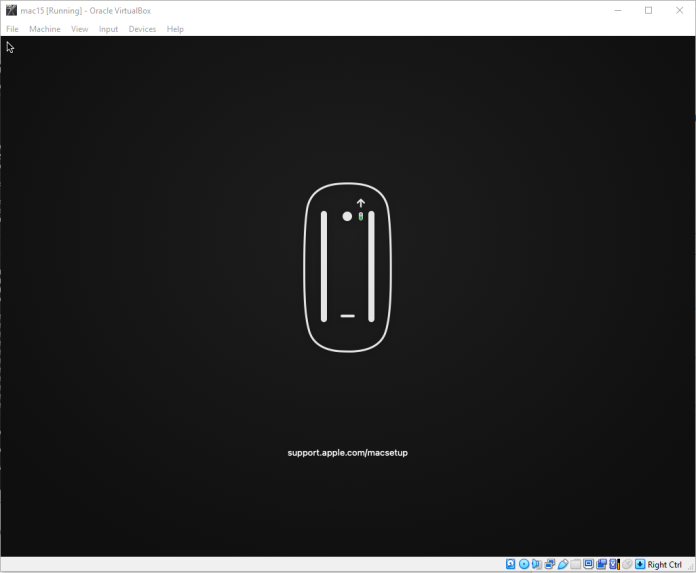
Task: Open the Devices menu
Action: (142, 29)
